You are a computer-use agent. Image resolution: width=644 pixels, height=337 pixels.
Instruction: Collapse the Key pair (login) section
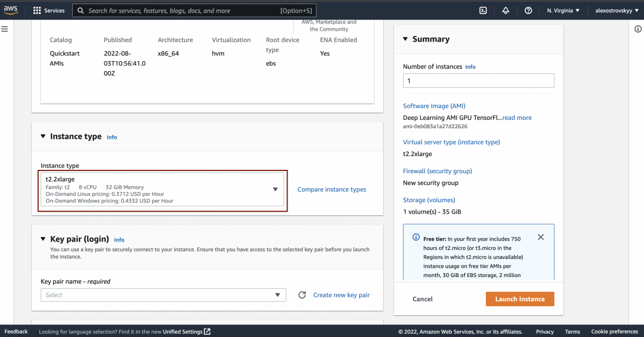click(43, 239)
